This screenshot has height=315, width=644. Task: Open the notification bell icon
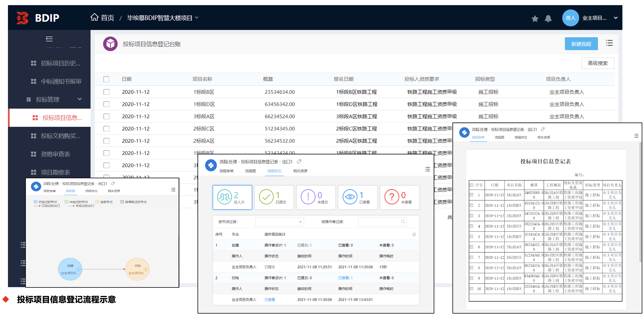tap(548, 19)
